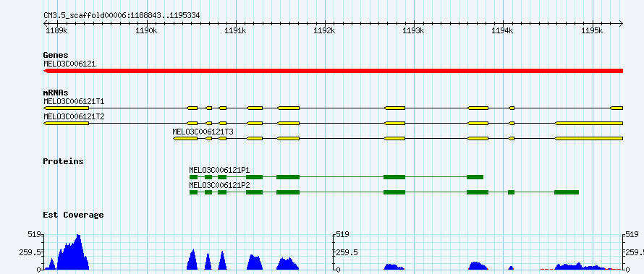Click the last P2 protein segment near 1195k
This screenshot has height=274, width=644.
[x=567, y=192]
